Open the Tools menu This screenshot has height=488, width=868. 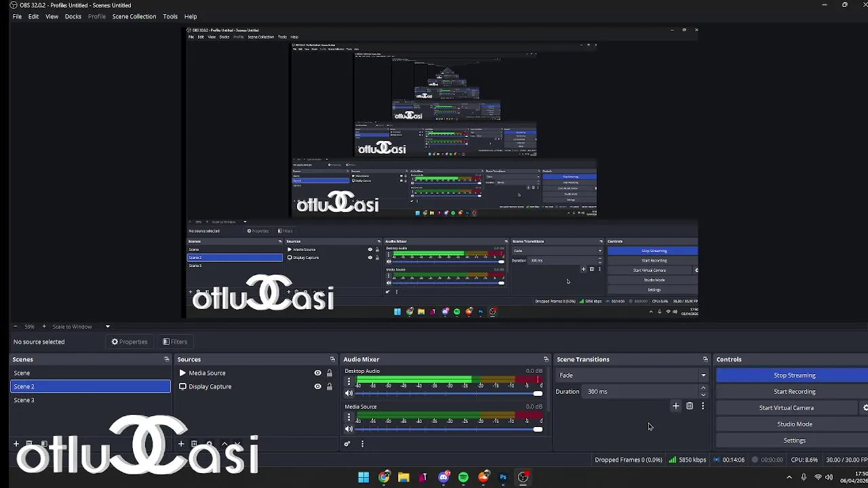click(x=170, y=16)
